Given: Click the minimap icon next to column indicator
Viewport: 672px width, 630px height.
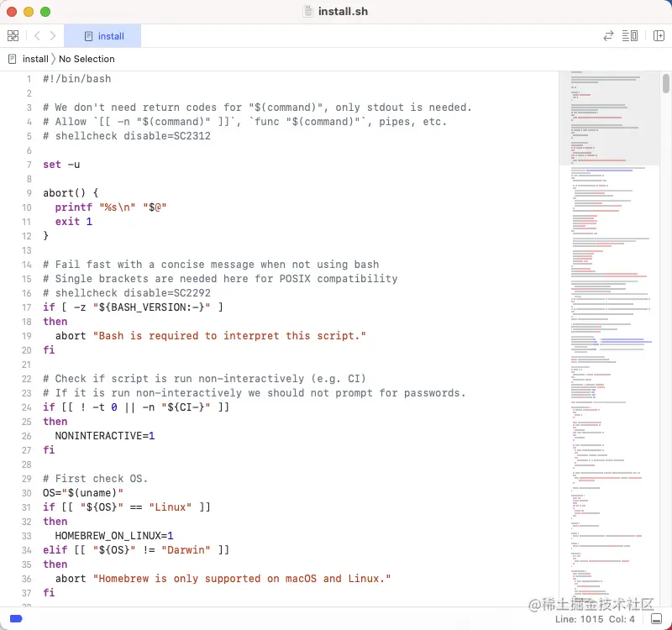Looking at the screenshot, I should [658, 617].
